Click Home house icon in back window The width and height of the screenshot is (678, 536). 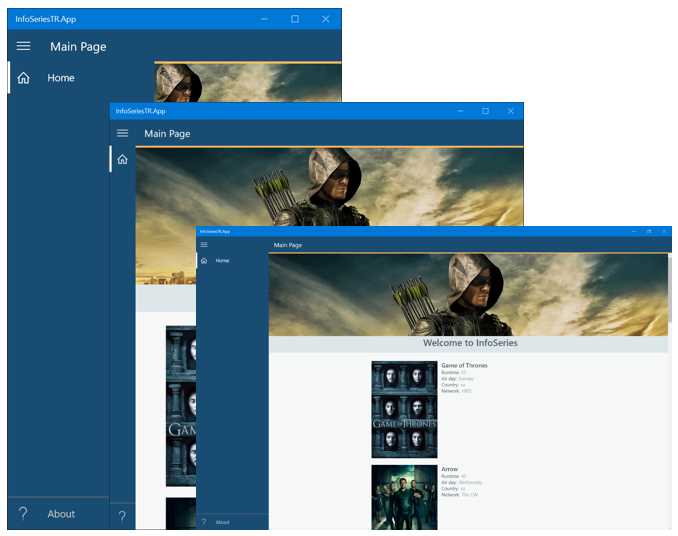click(x=23, y=78)
